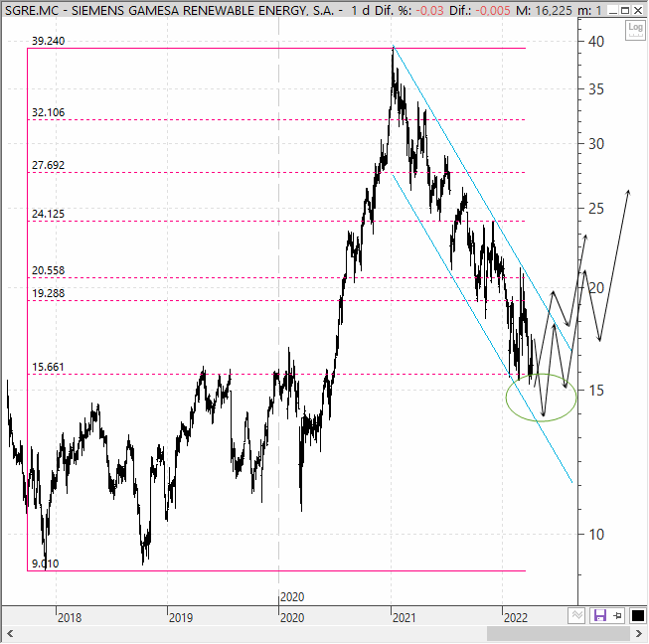Click the 35 value on price axis
The image size is (649, 644).
click(596, 89)
